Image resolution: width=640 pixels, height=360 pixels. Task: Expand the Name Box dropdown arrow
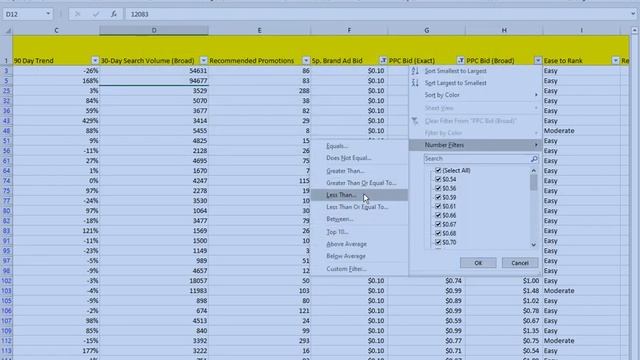tap(48, 14)
